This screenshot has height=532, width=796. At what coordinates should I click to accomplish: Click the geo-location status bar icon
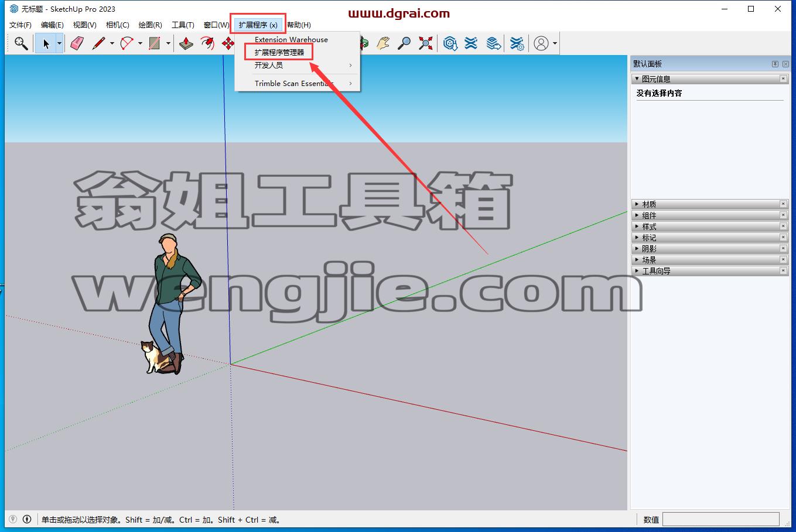pyautogui.click(x=13, y=519)
